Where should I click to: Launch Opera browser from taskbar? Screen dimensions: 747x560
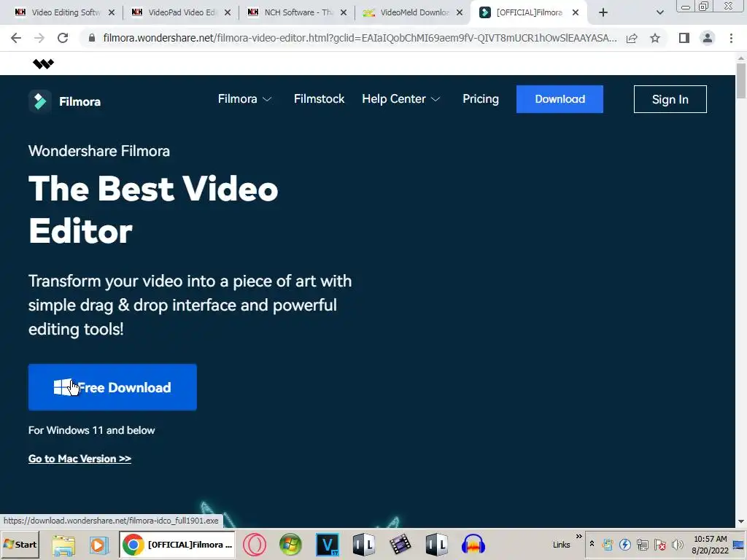255,544
